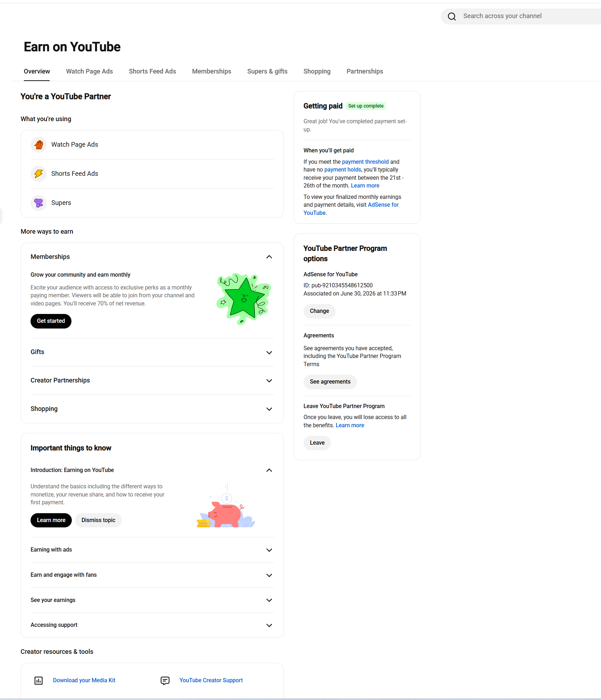Screen dimensions: 601x700
Task: Open the payment threshold link
Action: [365, 162]
